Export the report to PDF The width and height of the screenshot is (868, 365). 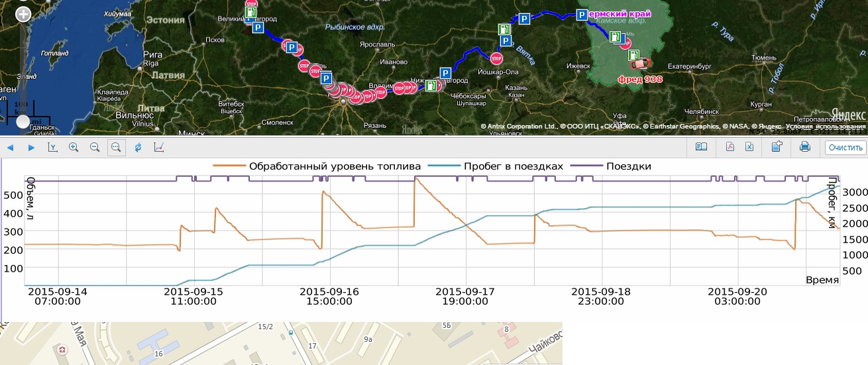[x=731, y=147]
